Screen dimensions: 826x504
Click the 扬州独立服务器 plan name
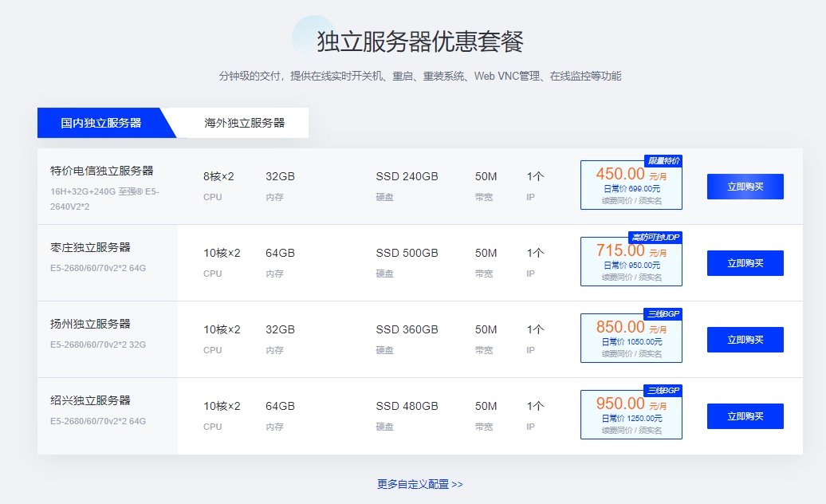pos(90,324)
